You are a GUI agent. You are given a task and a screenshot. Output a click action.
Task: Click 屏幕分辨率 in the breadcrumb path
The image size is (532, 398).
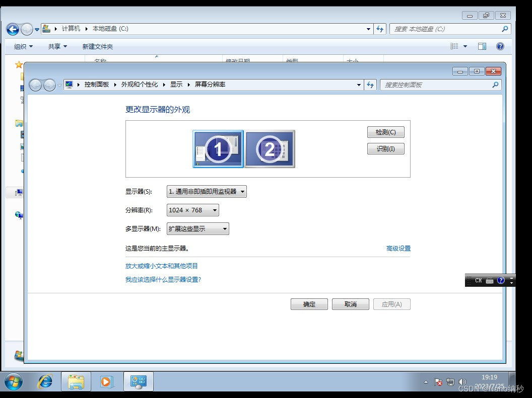click(x=210, y=85)
